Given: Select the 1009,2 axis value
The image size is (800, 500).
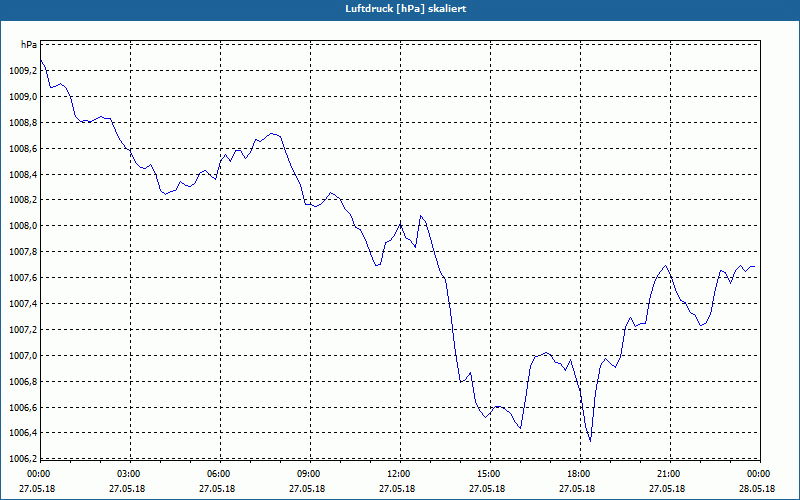Looking at the screenshot, I should click(x=23, y=71).
